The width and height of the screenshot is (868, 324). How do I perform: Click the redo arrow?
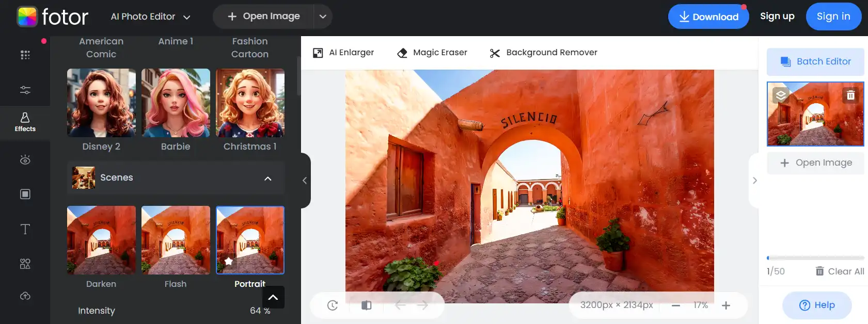point(423,305)
